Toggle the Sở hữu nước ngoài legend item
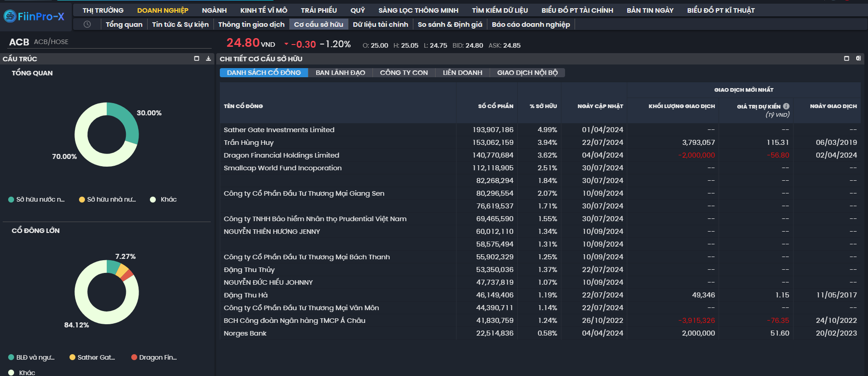Image resolution: width=868 pixels, height=376 pixels. click(36, 199)
